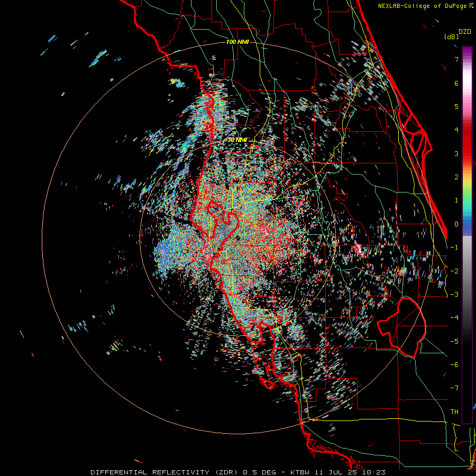Select the -6 dB scale label
This screenshot has height=476, width=476.
pyautogui.click(x=454, y=365)
